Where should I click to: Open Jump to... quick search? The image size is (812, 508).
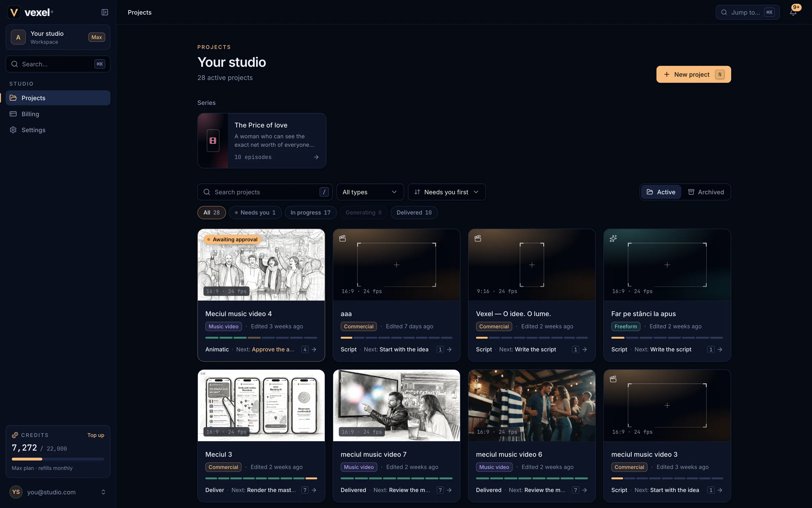pos(748,12)
